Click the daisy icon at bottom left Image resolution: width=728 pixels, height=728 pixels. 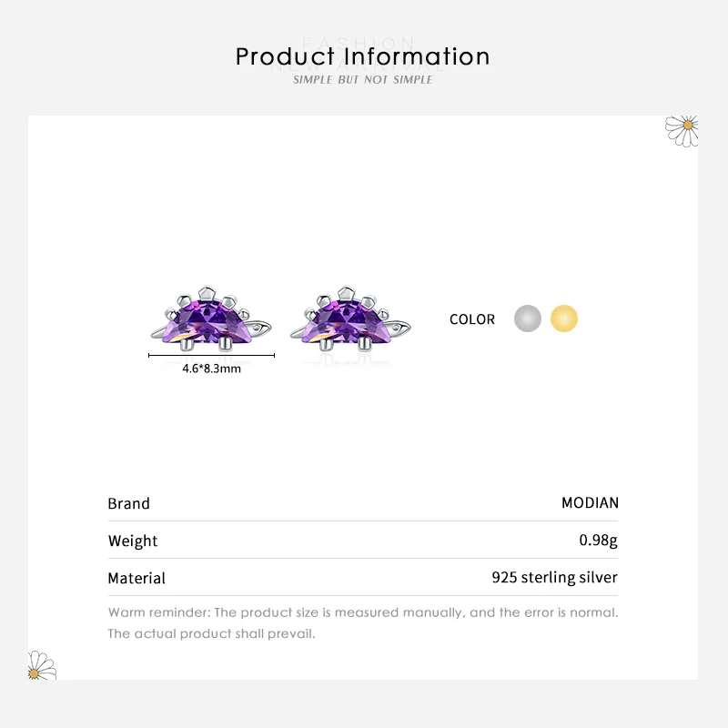pos(42,666)
